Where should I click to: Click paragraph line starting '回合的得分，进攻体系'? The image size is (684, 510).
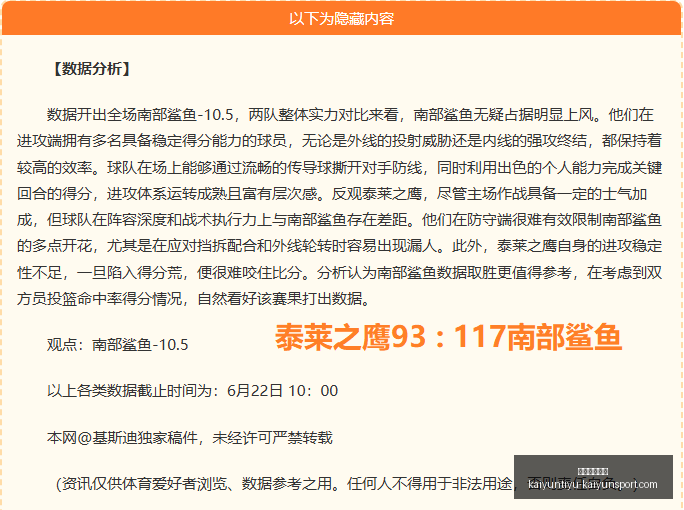click(x=332, y=194)
